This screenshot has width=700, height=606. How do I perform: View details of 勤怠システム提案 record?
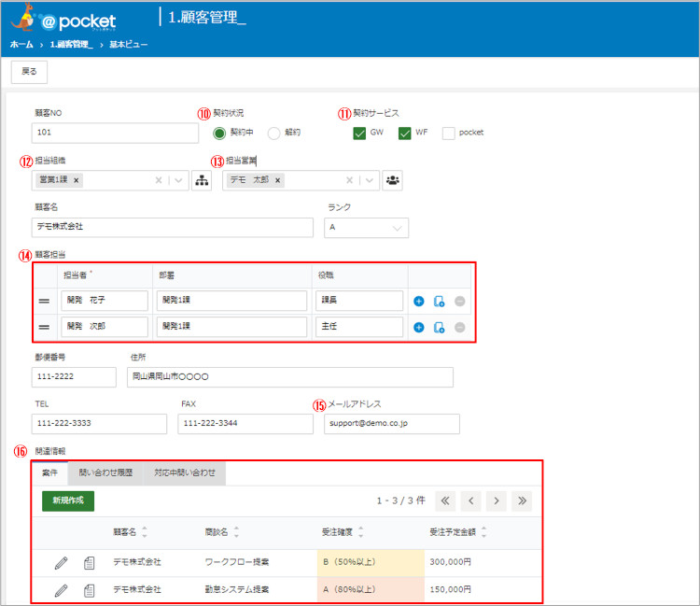(90, 590)
